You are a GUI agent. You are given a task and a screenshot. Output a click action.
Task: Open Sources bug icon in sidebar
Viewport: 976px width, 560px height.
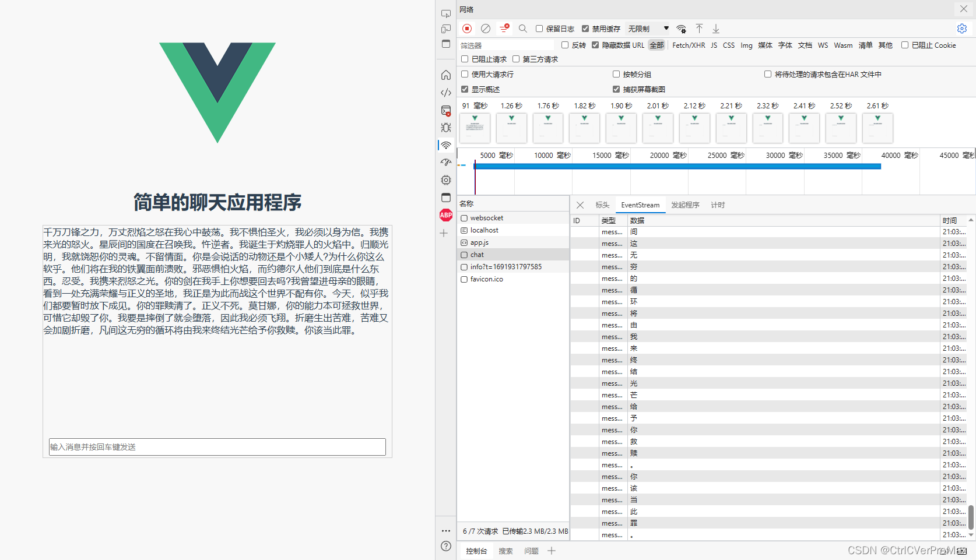click(446, 128)
